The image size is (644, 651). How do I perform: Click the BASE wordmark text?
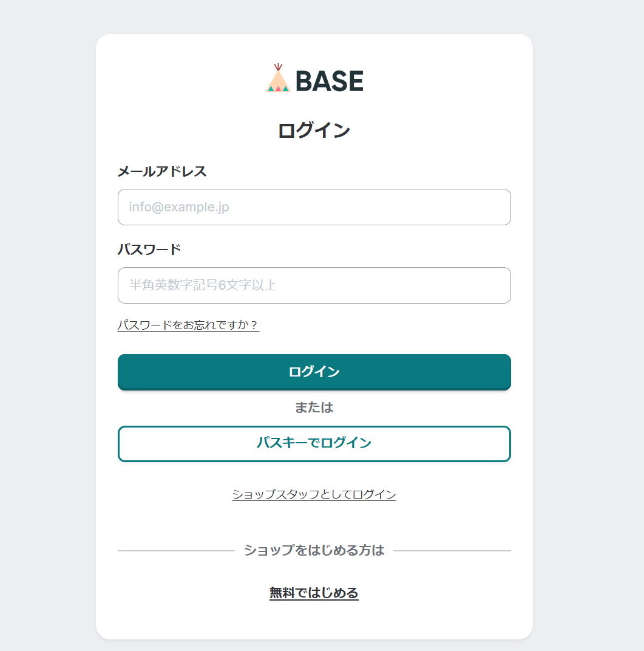[330, 81]
